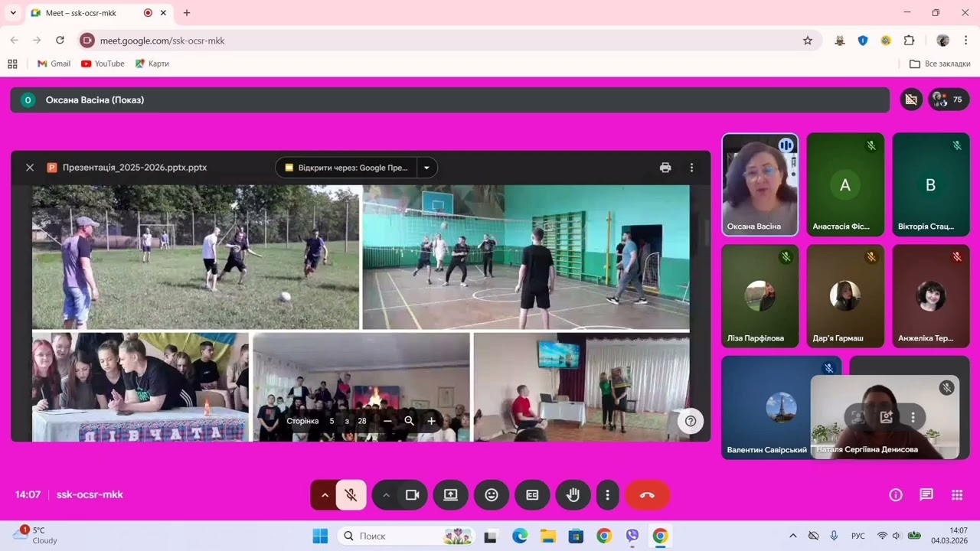Click Оксана Васіна (Показ) presenter label
Image resolution: width=980 pixels, height=551 pixels.
tap(95, 99)
